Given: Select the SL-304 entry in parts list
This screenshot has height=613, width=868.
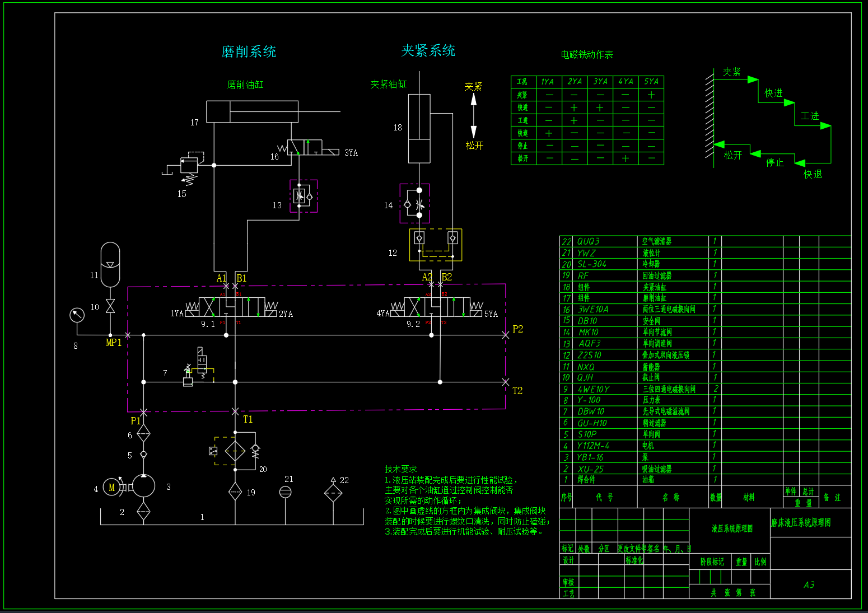Looking at the screenshot, I should point(592,264).
